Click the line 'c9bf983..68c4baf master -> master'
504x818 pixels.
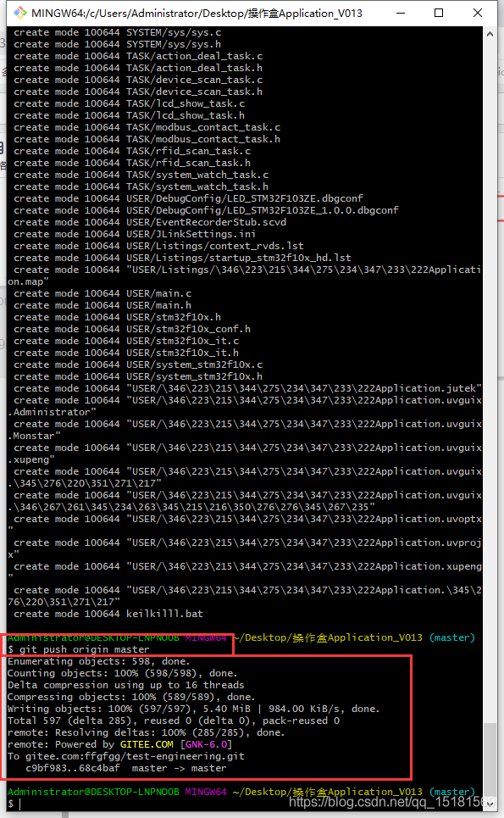125,768
